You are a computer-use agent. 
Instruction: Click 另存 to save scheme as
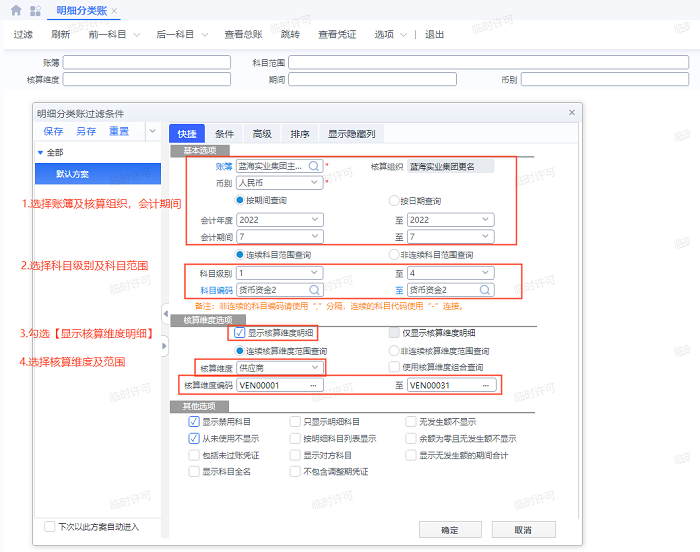coord(86,131)
